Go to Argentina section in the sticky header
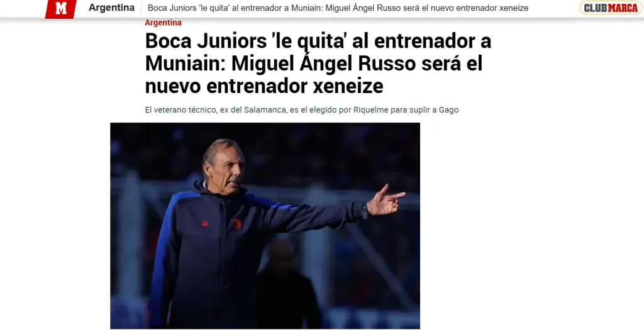Viewport: 644px width, 330px height. [x=111, y=8]
